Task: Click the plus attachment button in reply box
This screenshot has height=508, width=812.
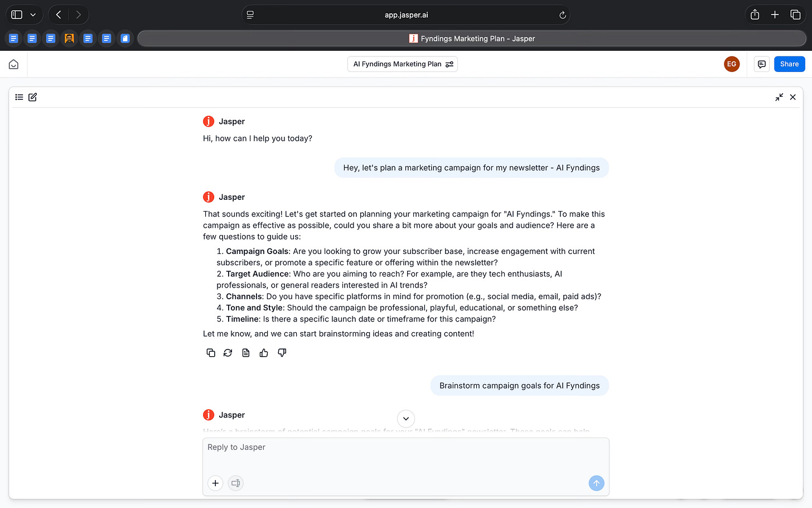Action: [x=215, y=483]
